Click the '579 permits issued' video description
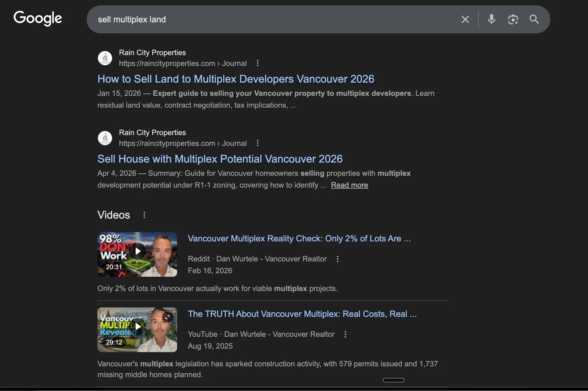 tap(268, 369)
